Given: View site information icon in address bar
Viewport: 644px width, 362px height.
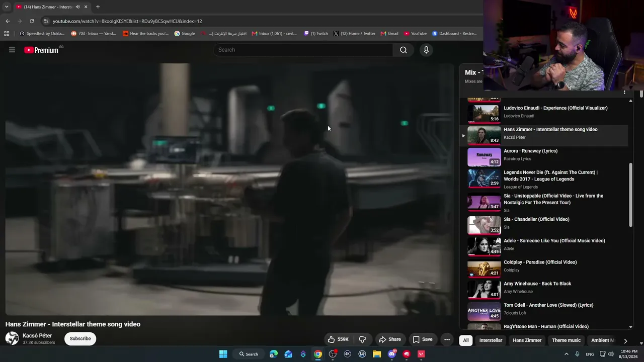Looking at the screenshot, I should click(x=46, y=21).
